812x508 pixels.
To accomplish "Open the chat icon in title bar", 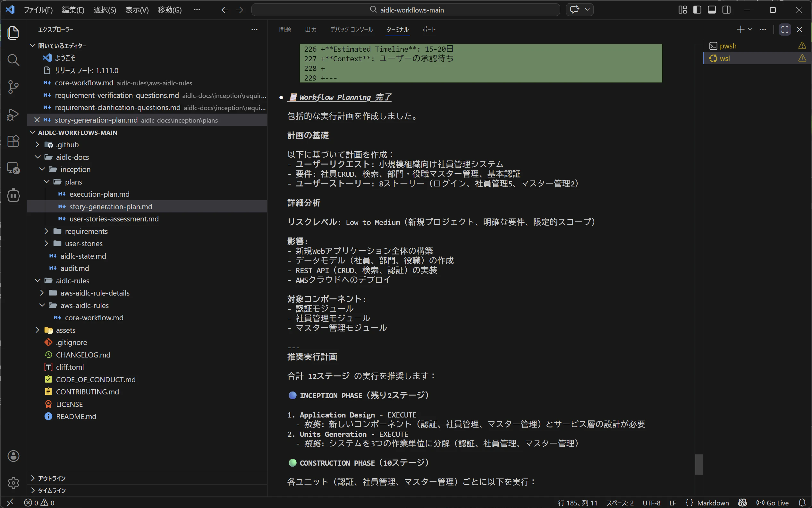I will click(x=574, y=10).
